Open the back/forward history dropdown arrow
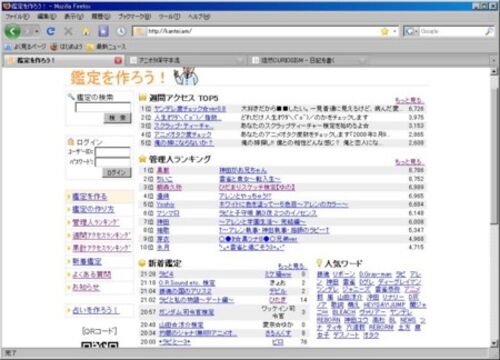 [37, 32]
